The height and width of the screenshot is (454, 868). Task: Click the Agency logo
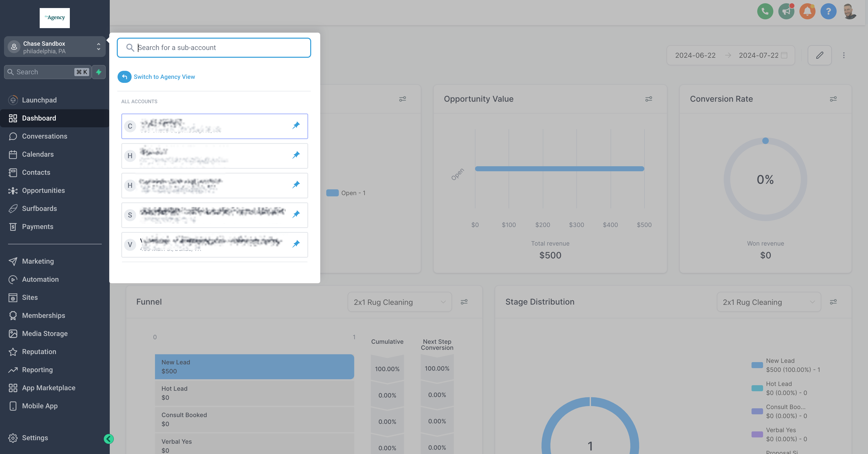point(55,18)
